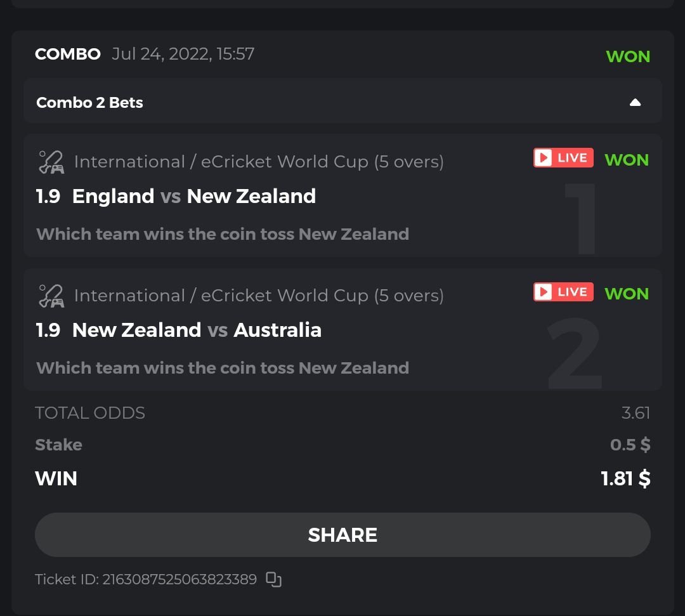Click the COMBO bet date Jul 24, 2022
685x616 pixels.
click(183, 54)
